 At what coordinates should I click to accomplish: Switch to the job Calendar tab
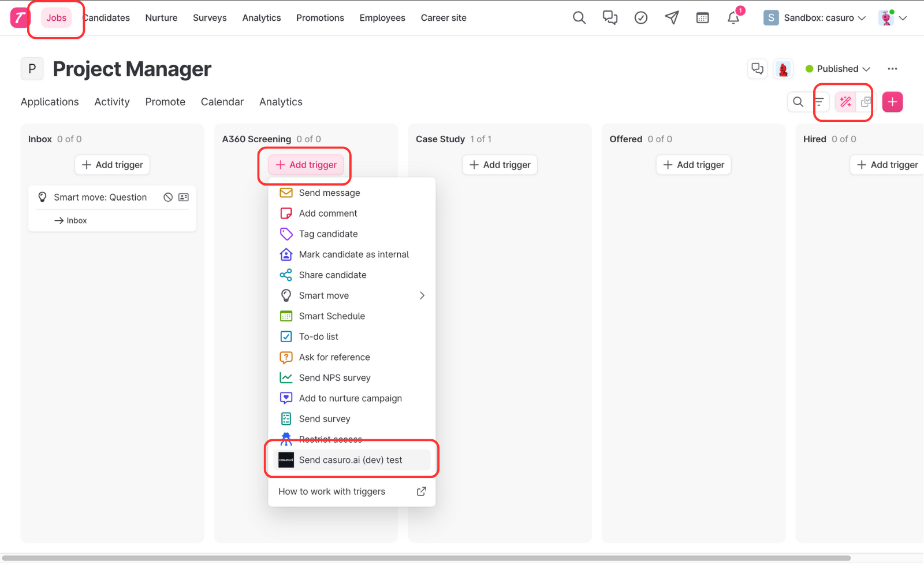(x=222, y=102)
